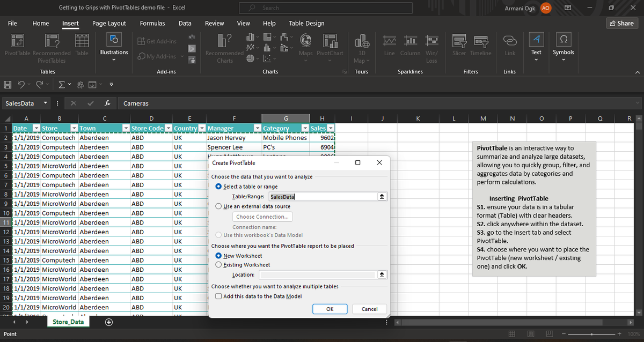644x342 pixels.
Task: Click cell containing 'Jason Hervey'
Action: click(x=233, y=138)
